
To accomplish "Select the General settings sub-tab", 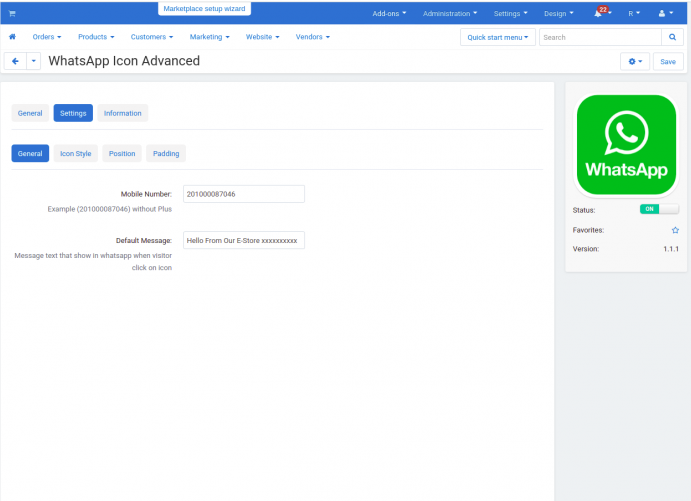I will 30,153.
